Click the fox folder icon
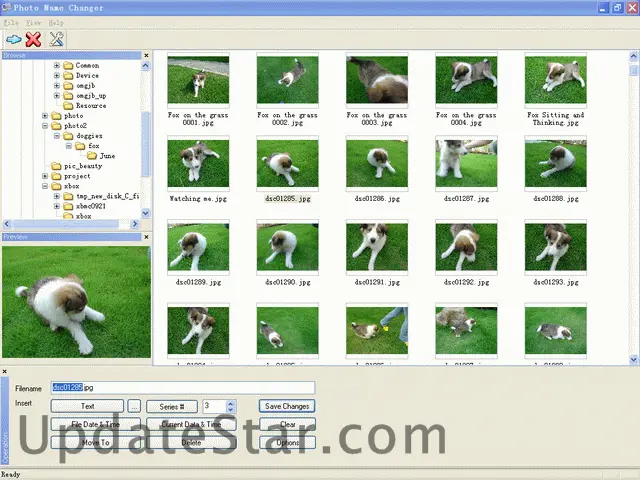The height and width of the screenshot is (480, 640). [80, 146]
